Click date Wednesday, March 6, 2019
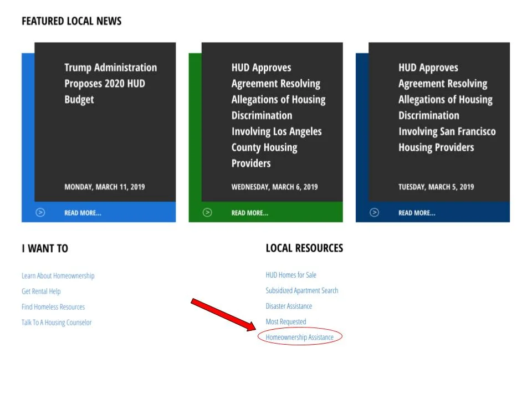 274,187
